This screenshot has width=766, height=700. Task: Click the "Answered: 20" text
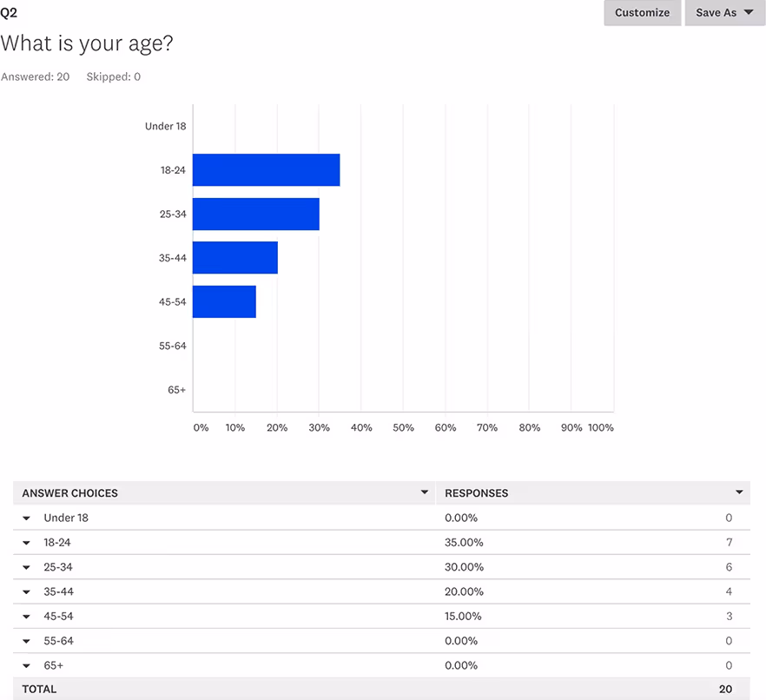[35, 76]
